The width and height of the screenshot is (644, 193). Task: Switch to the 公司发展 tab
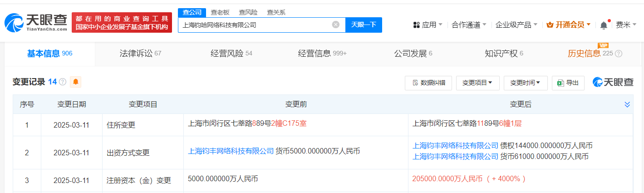413,54
